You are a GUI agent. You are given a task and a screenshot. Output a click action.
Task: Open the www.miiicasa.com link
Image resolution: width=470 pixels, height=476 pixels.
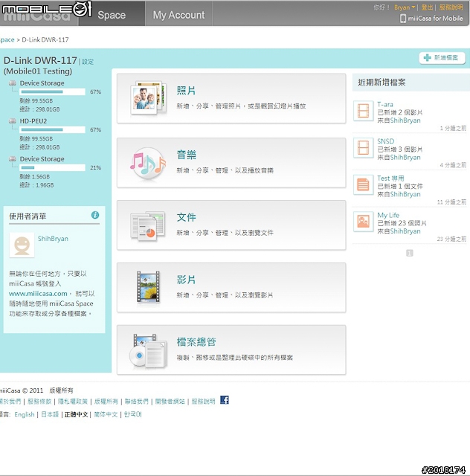38,294
